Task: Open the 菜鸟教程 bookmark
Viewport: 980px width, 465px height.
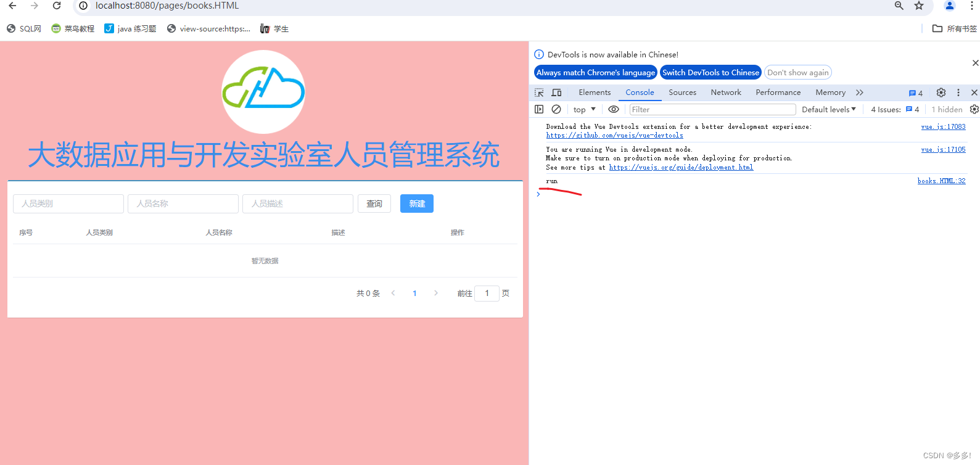Action: (73, 28)
